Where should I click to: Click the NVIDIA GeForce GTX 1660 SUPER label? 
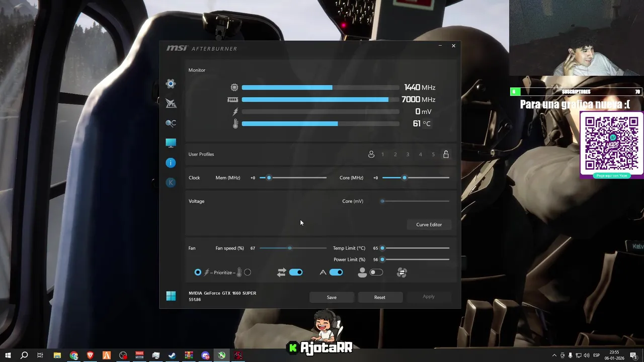(x=222, y=293)
